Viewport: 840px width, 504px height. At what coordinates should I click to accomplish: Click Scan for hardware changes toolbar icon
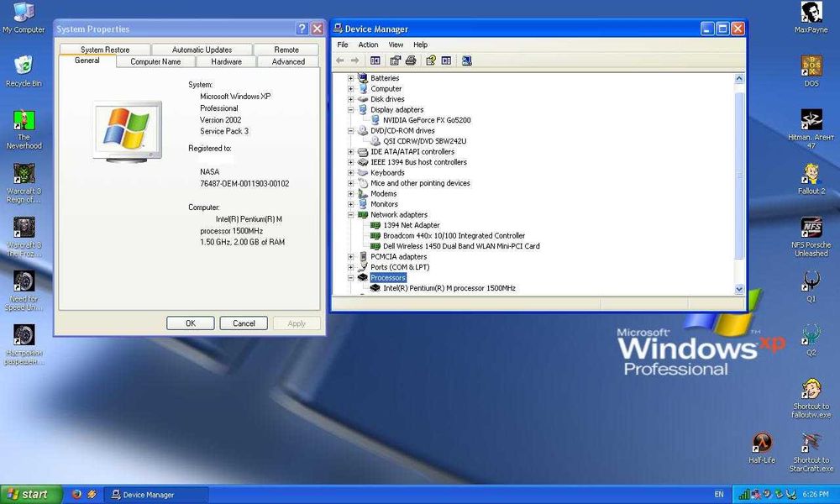[x=466, y=60]
